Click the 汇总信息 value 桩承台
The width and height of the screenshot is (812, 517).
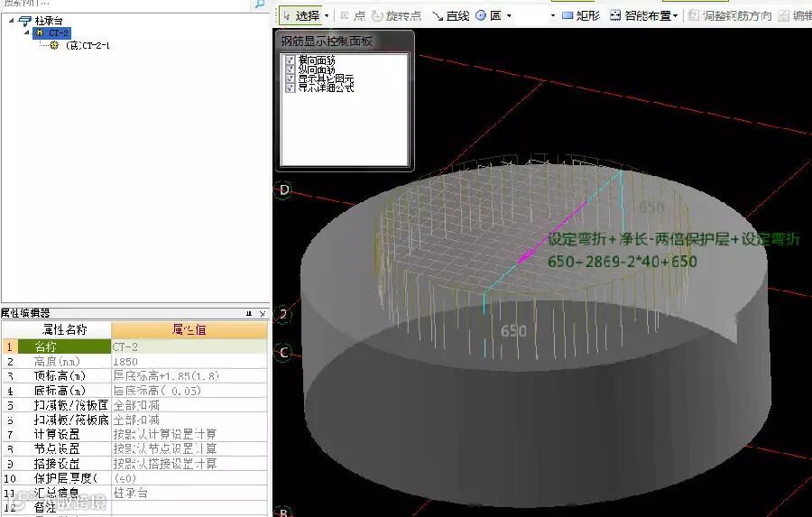189,493
